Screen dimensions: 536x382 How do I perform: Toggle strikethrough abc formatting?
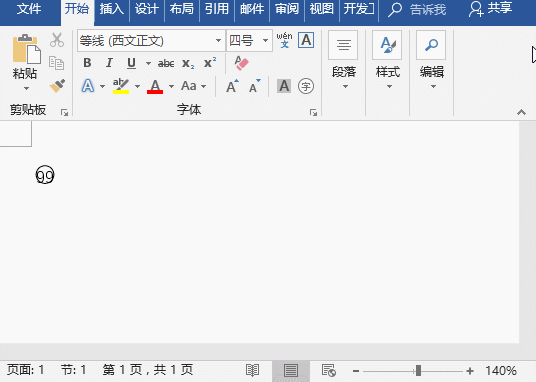pyautogui.click(x=166, y=63)
